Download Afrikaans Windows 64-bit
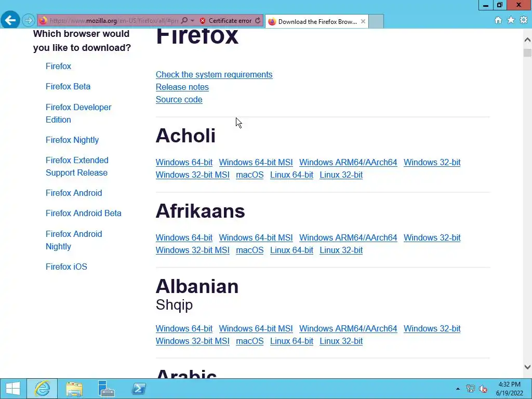The image size is (532, 399). point(184,238)
